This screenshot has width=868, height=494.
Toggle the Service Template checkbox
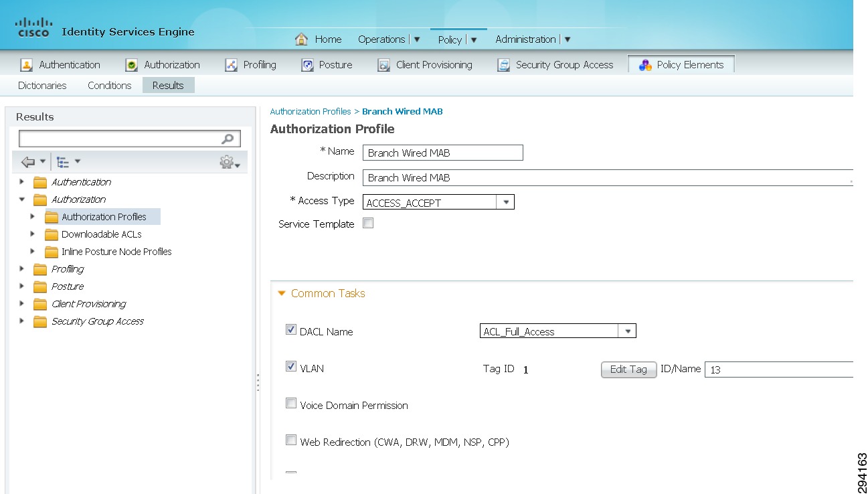click(368, 224)
